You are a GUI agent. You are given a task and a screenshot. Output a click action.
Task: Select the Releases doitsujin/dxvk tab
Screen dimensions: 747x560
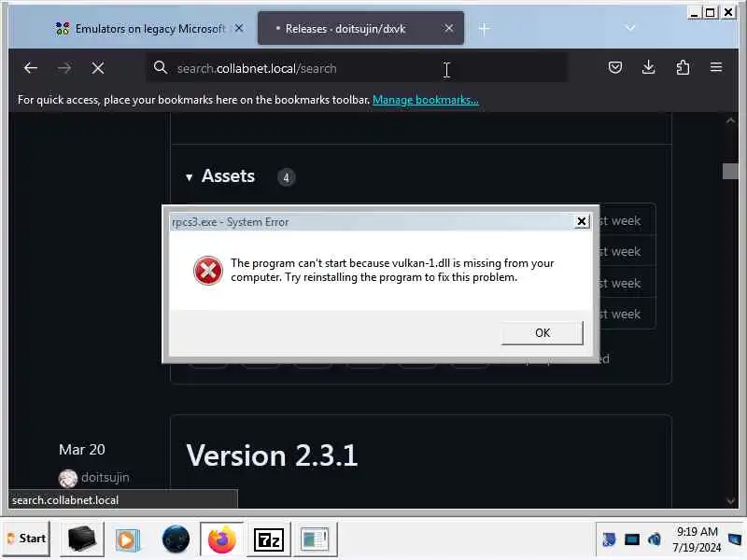tap(360, 29)
